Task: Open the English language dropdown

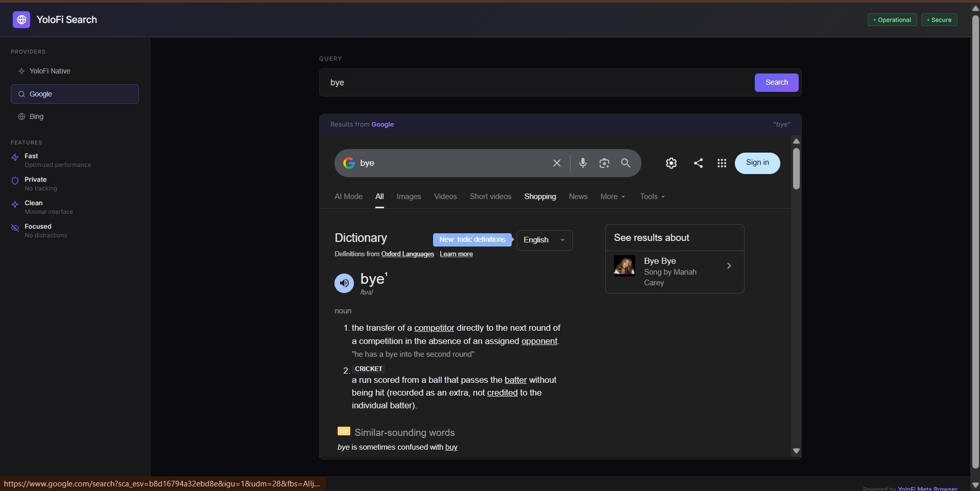Action: (544, 240)
